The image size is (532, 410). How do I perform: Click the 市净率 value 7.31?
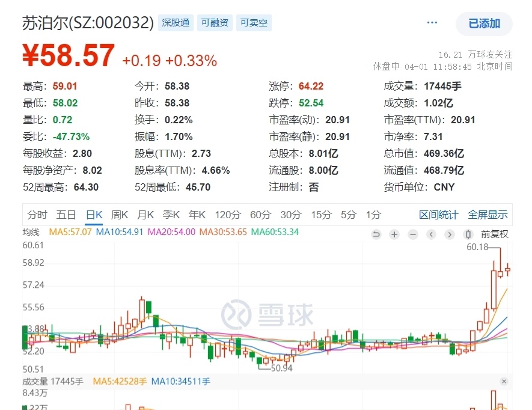tap(433, 137)
